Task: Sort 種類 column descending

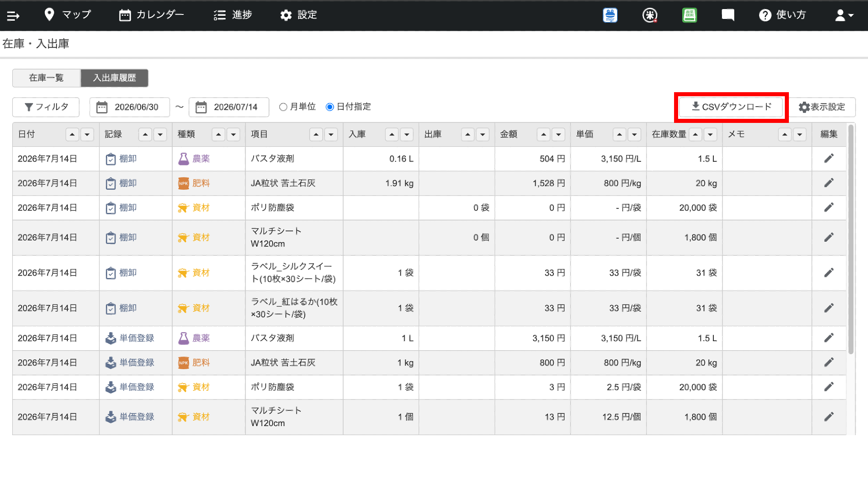Action: click(233, 134)
